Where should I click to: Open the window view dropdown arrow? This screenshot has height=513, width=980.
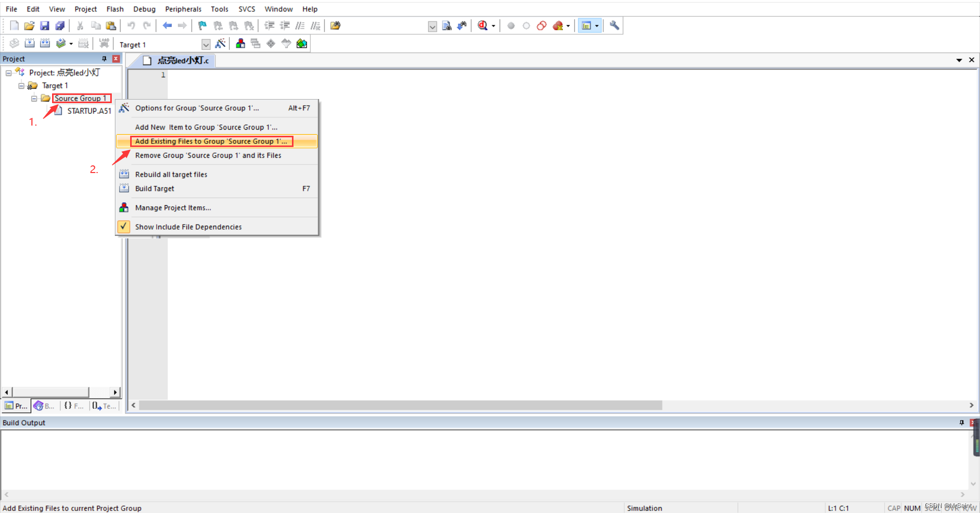click(597, 26)
